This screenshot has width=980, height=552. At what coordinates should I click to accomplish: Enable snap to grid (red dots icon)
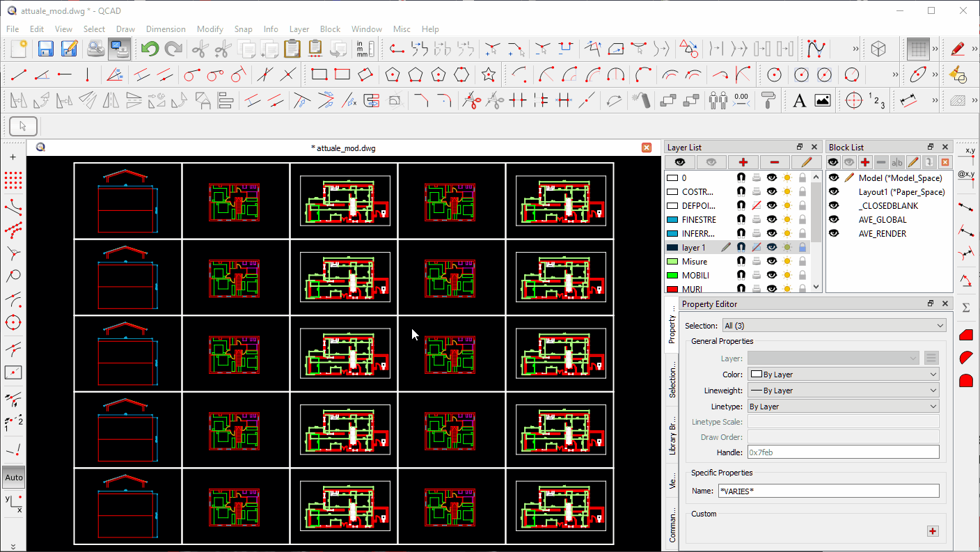(x=13, y=181)
